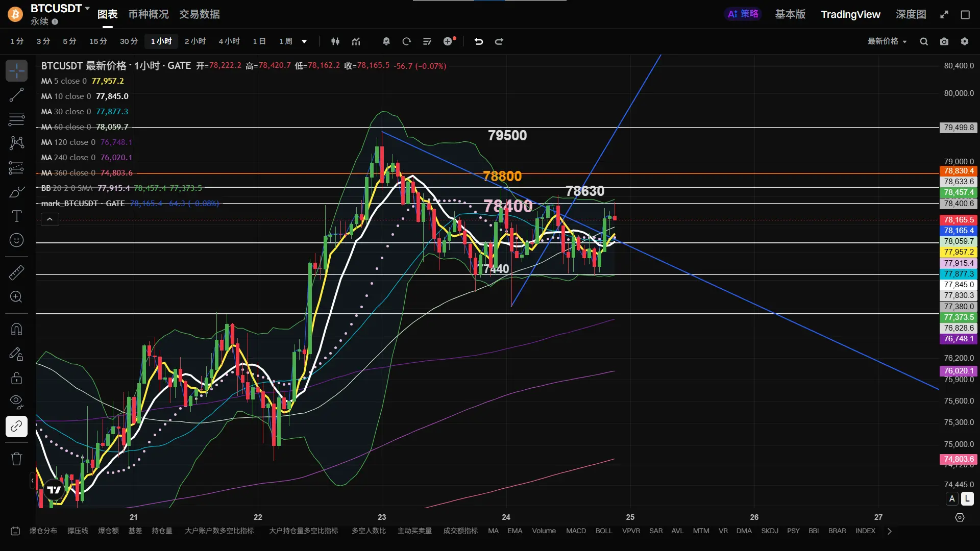Open more timeframes dropdown arrow

pos(304,41)
